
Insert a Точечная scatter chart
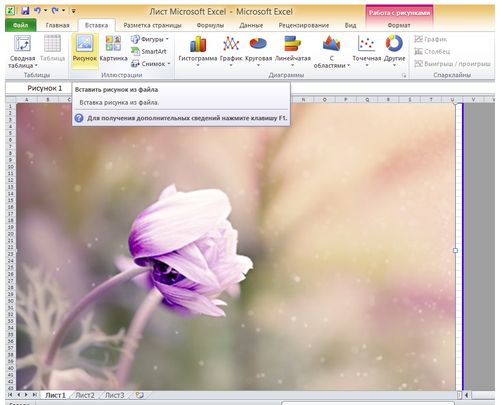click(x=366, y=51)
